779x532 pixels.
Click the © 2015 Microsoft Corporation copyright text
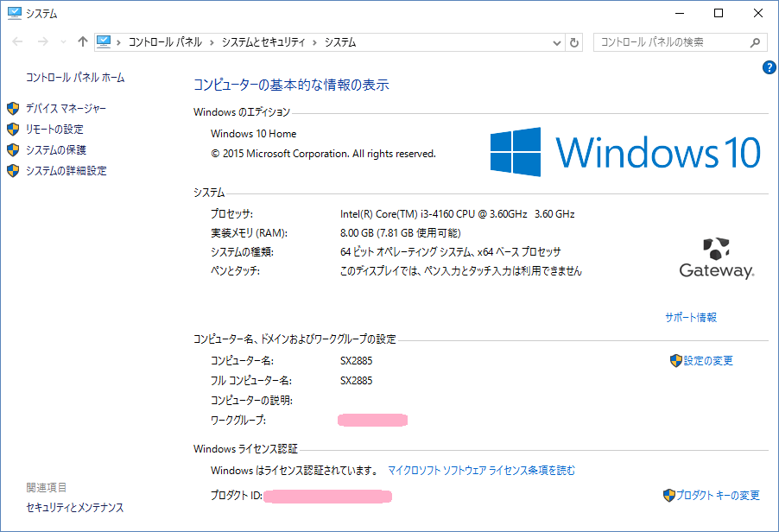323,154
